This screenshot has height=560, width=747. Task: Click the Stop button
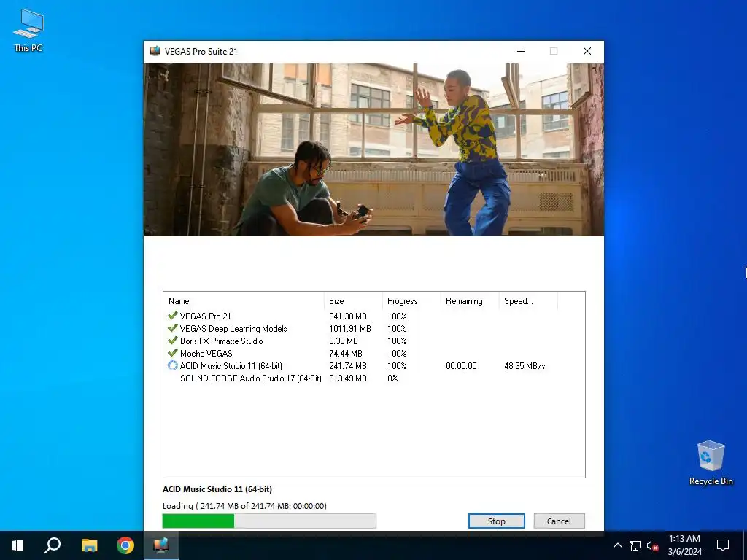[496, 521]
